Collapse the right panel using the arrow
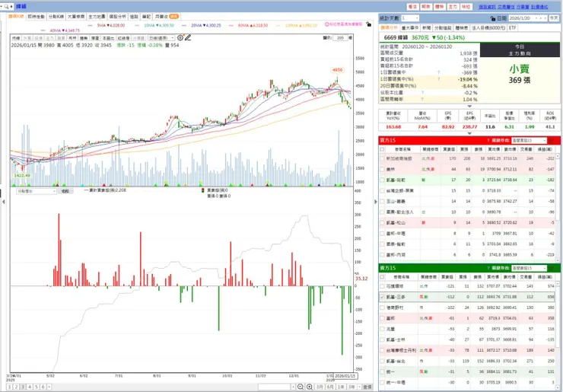The image size is (563, 392). point(376,202)
